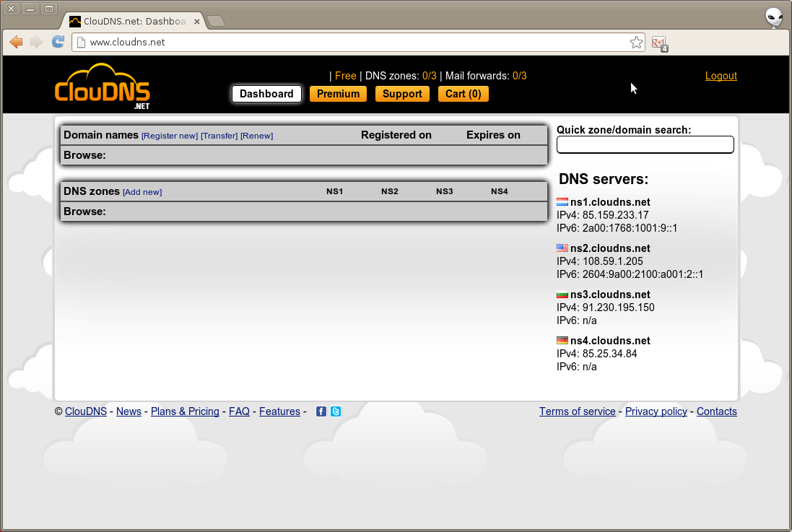Open the Features footer link

click(280, 411)
